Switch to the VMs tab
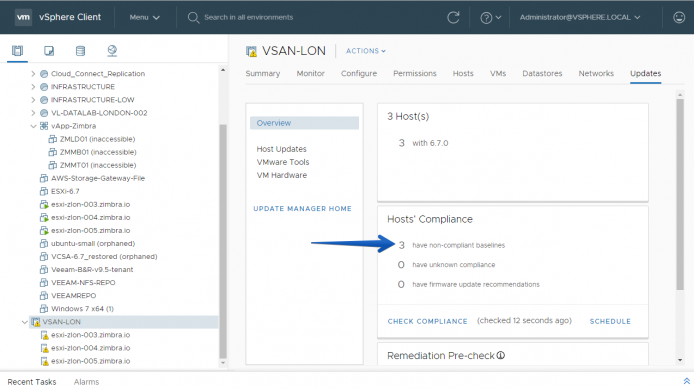This screenshot has width=694, height=389. point(497,73)
